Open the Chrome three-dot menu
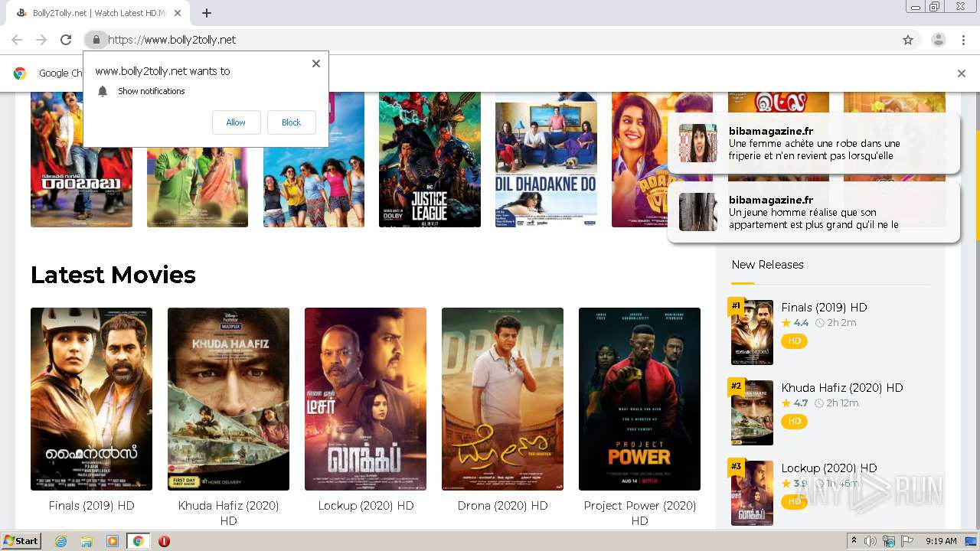The image size is (980, 551). pos(964,40)
